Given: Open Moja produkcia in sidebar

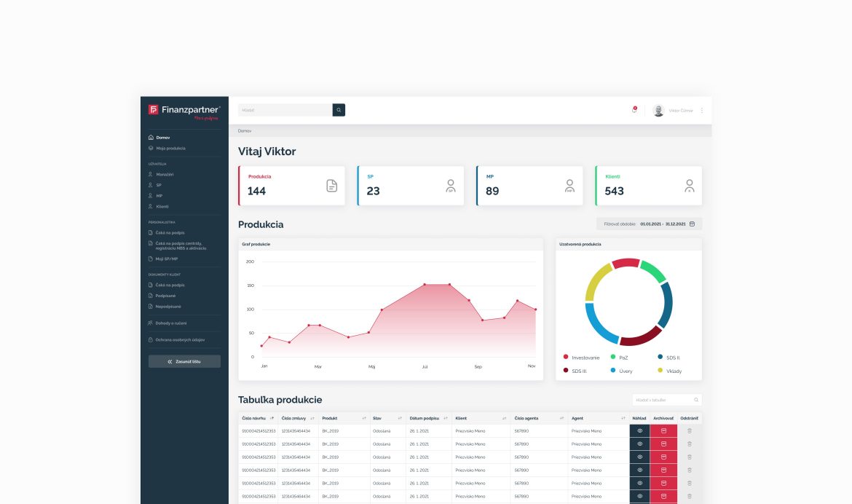Looking at the screenshot, I should [x=170, y=148].
